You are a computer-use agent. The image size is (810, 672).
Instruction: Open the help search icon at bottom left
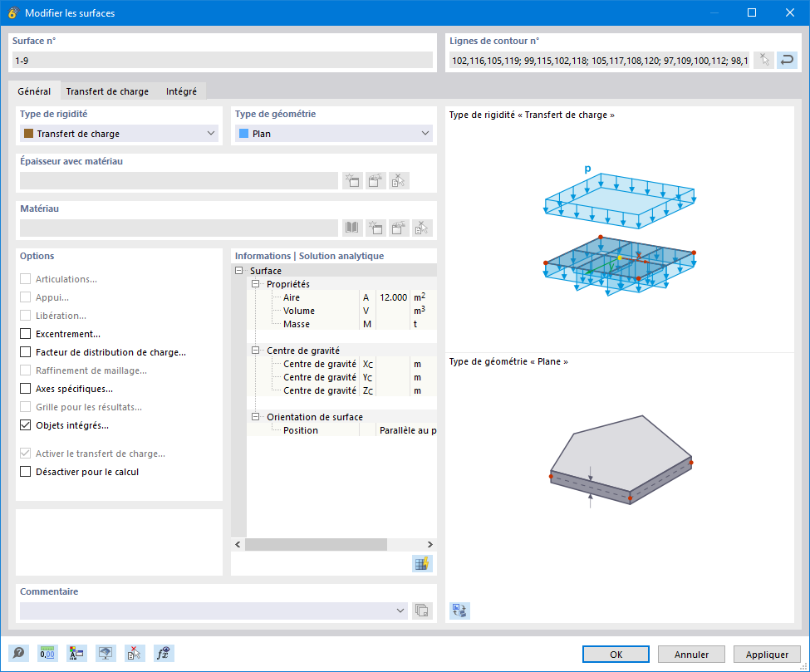coord(18,654)
